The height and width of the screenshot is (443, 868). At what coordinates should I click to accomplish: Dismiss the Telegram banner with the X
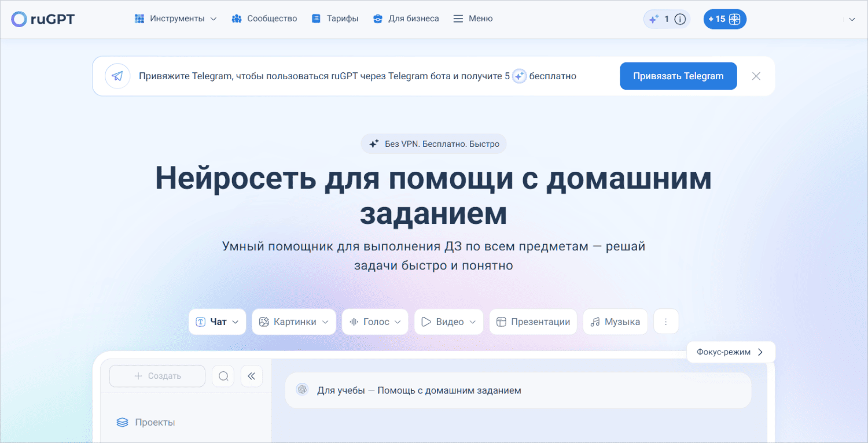pos(756,76)
